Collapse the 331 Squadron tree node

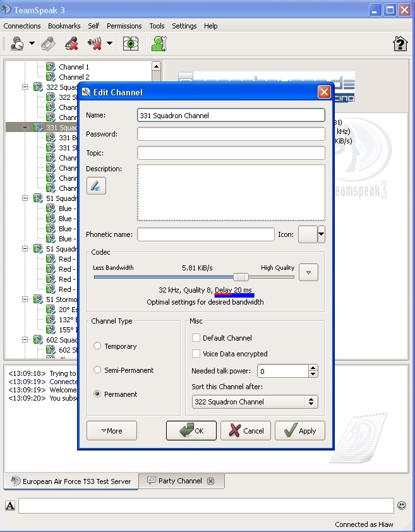25,127
